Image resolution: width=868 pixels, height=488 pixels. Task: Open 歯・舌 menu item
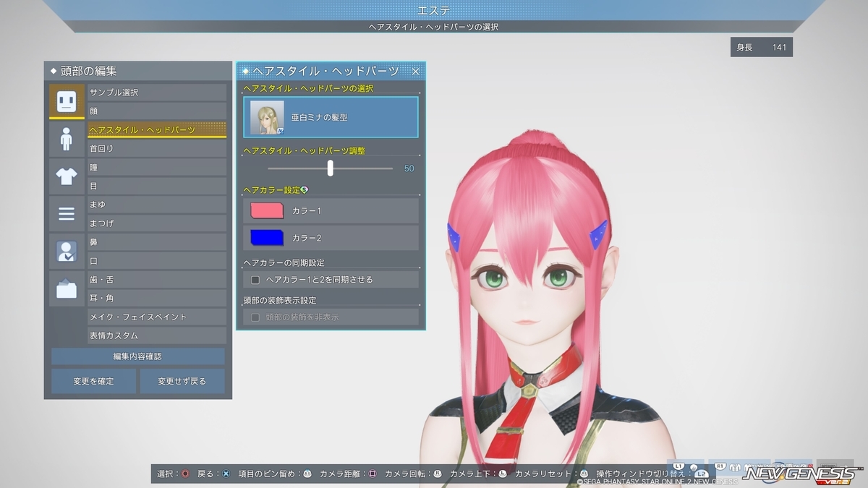tap(157, 280)
